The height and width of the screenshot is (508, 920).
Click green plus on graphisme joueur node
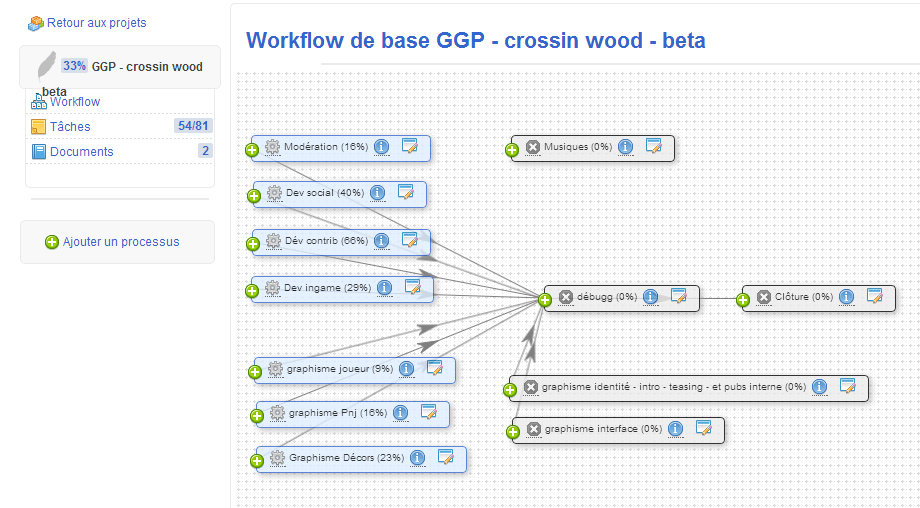click(x=255, y=372)
